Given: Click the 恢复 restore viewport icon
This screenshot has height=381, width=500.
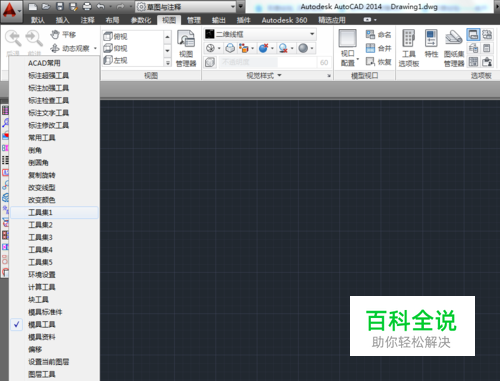Looking at the screenshot, I should 378,62.
